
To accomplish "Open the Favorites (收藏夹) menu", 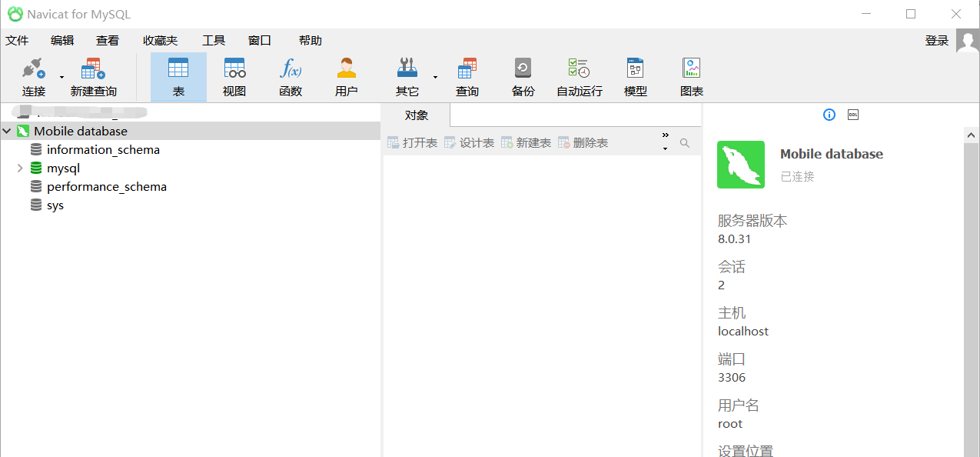I will click(x=160, y=41).
